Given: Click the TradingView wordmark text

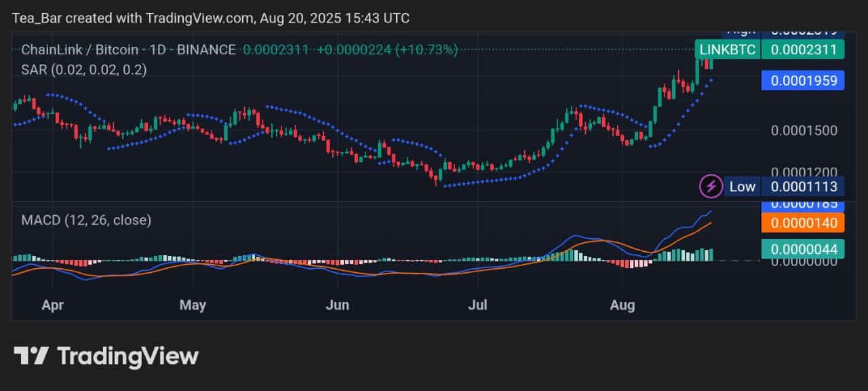Looking at the screenshot, I should pyautogui.click(x=127, y=356).
